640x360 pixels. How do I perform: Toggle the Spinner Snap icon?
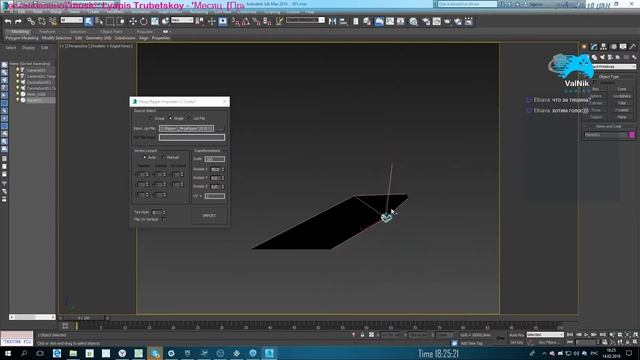267,21
